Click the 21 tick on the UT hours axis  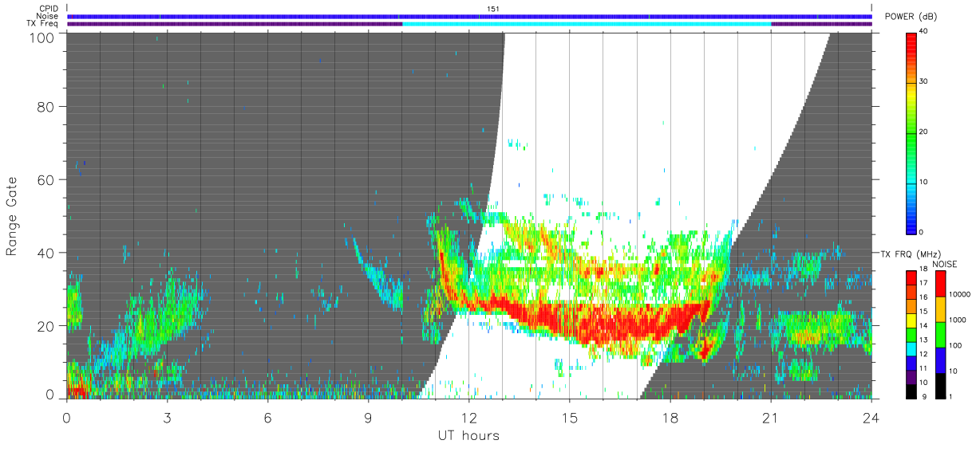(x=771, y=417)
